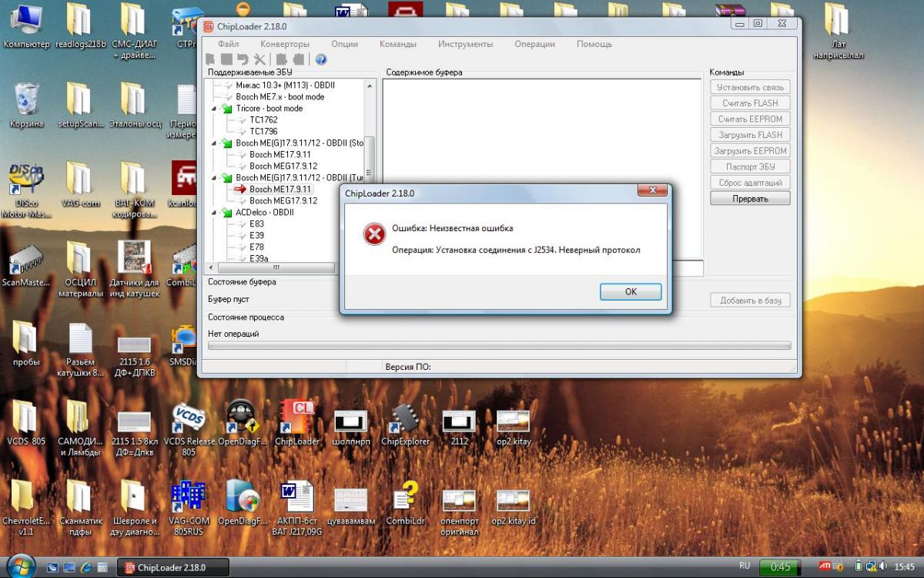This screenshot has width=924, height=578.
Task: Select E83 under ACDelco
Action: [x=256, y=223]
